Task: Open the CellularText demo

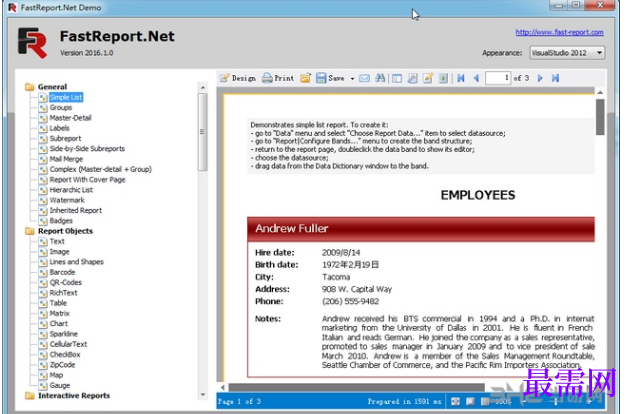Action: coord(68,344)
